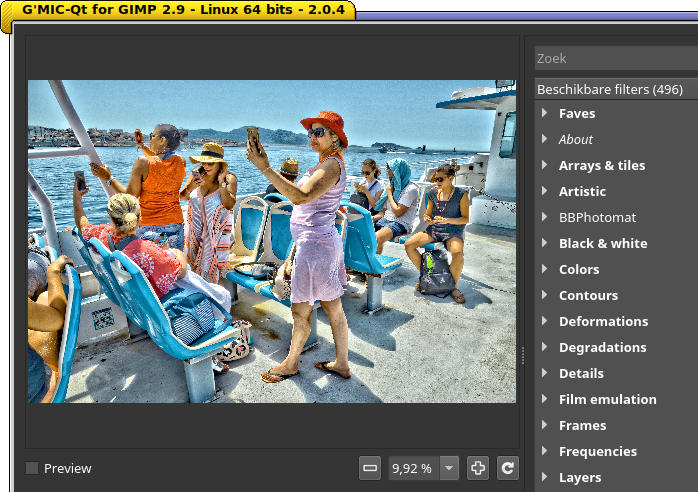The width and height of the screenshot is (698, 492).
Task: Expand the Film emulation arrow
Action: [544, 399]
